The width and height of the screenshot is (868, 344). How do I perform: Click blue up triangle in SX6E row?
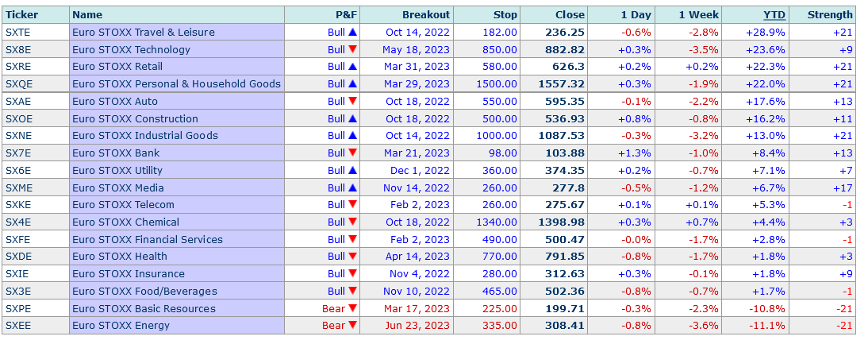(x=352, y=170)
